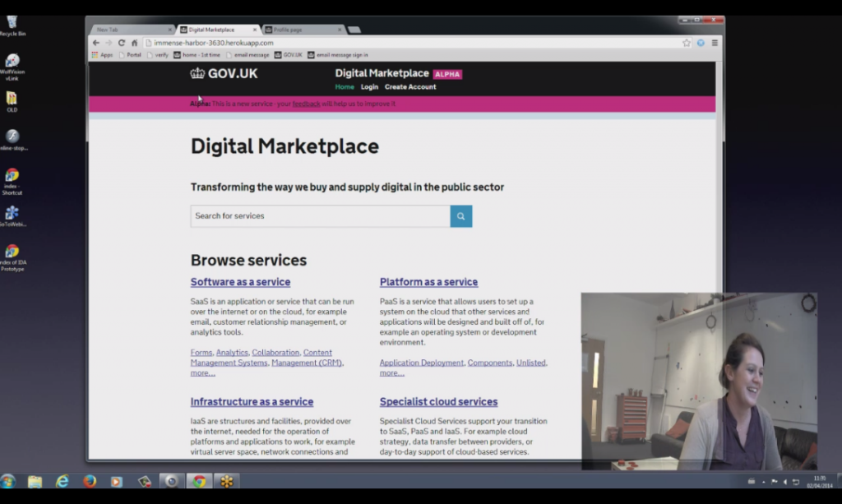Focus the 'Search for services' field
842x504 pixels.
pyautogui.click(x=320, y=216)
